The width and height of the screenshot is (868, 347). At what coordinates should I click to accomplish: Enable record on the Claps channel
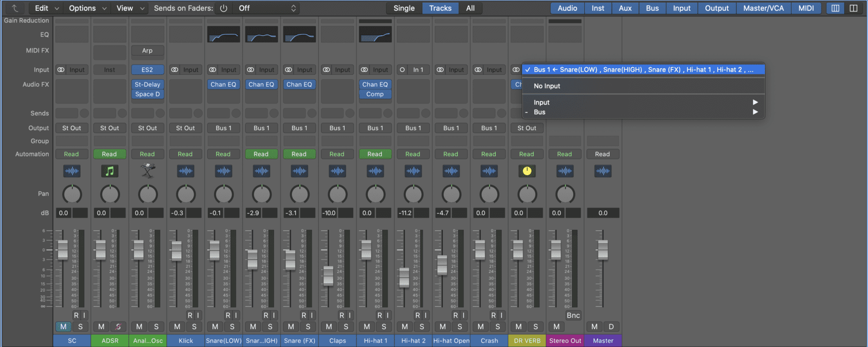click(342, 316)
